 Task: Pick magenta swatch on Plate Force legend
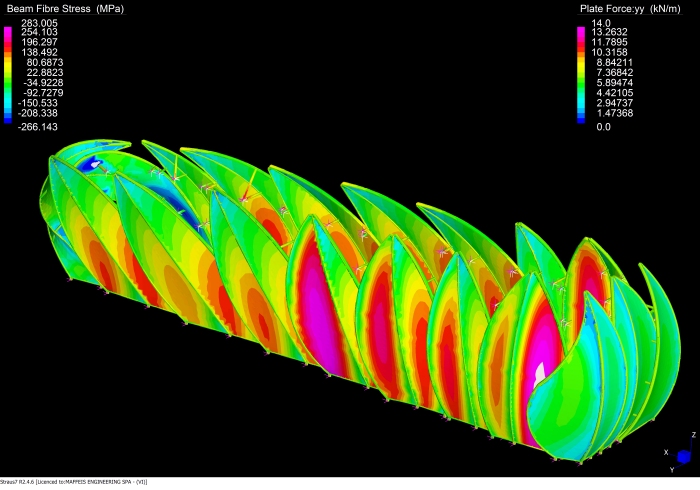pyautogui.click(x=580, y=33)
